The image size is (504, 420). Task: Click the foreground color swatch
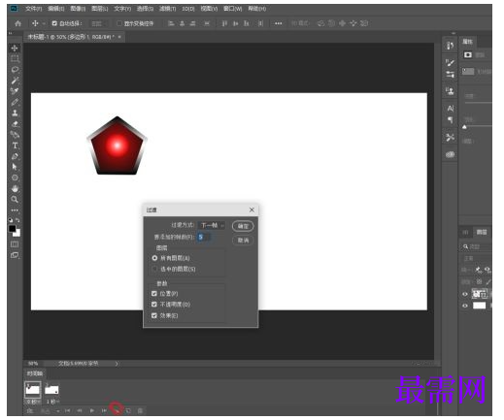click(13, 229)
